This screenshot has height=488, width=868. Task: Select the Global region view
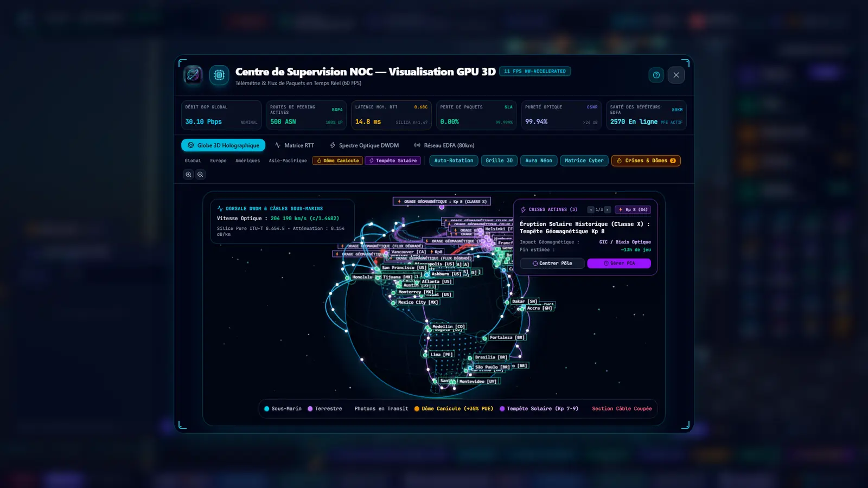[x=193, y=160]
